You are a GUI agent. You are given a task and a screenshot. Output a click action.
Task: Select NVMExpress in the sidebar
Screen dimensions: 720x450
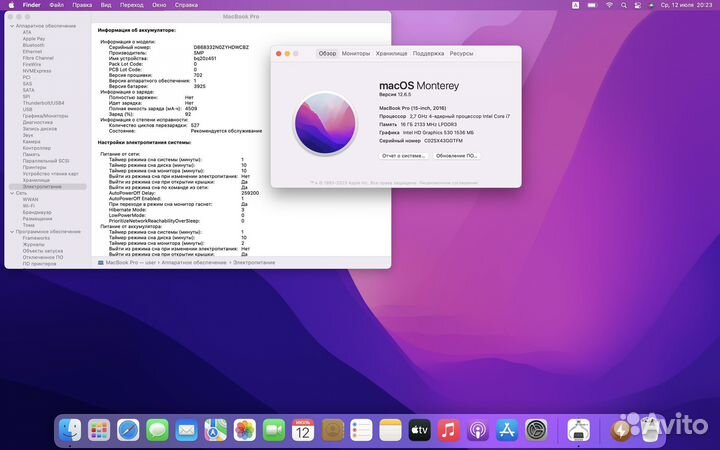coord(37,71)
